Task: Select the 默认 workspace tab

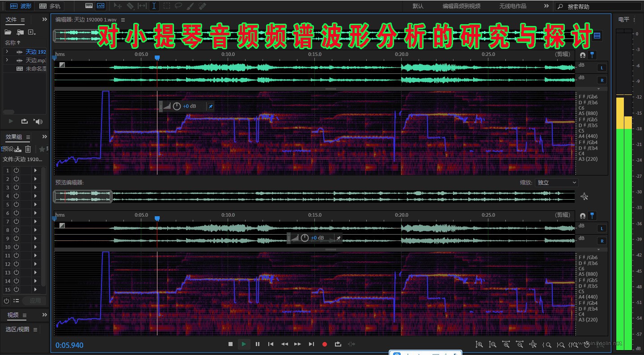Action: click(x=418, y=6)
